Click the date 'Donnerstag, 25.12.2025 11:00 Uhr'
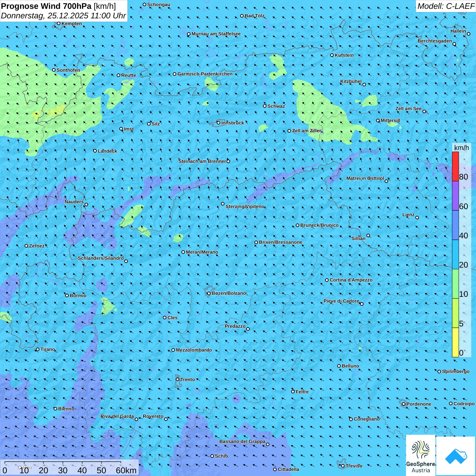The width and height of the screenshot is (476, 476). pos(64,16)
